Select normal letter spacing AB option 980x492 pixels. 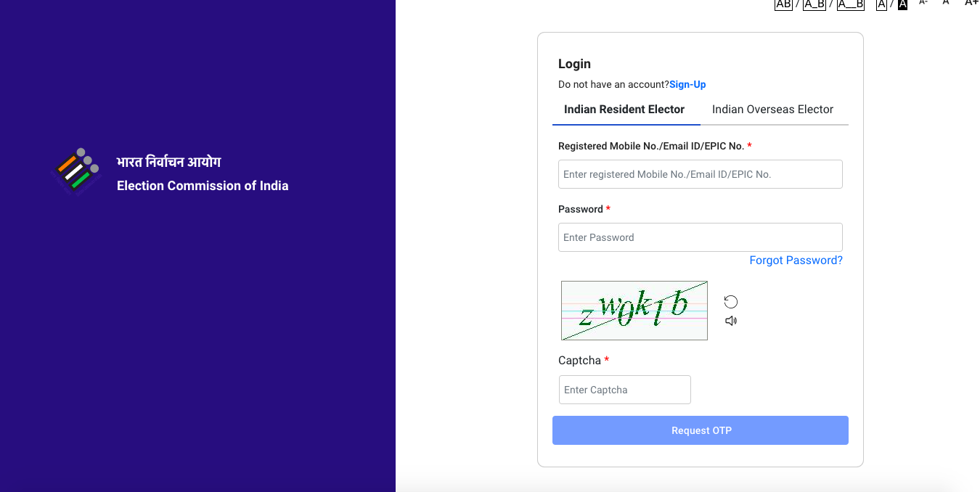[783, 4]
